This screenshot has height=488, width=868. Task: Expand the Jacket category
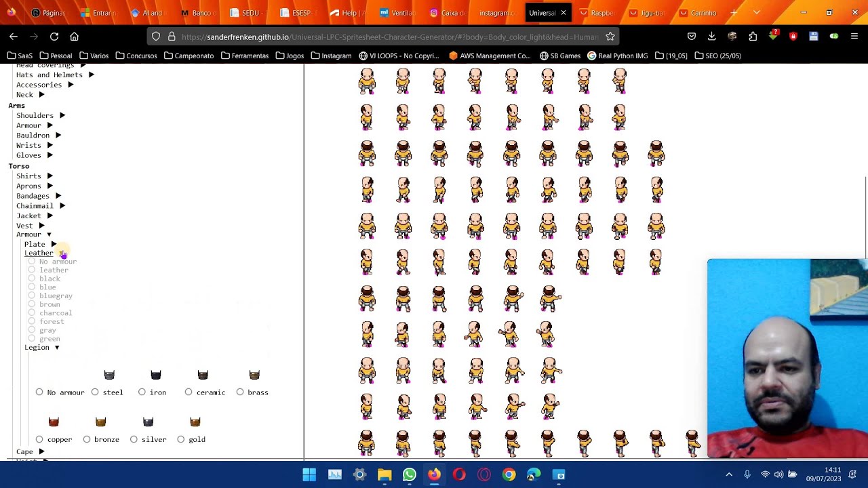35,216
